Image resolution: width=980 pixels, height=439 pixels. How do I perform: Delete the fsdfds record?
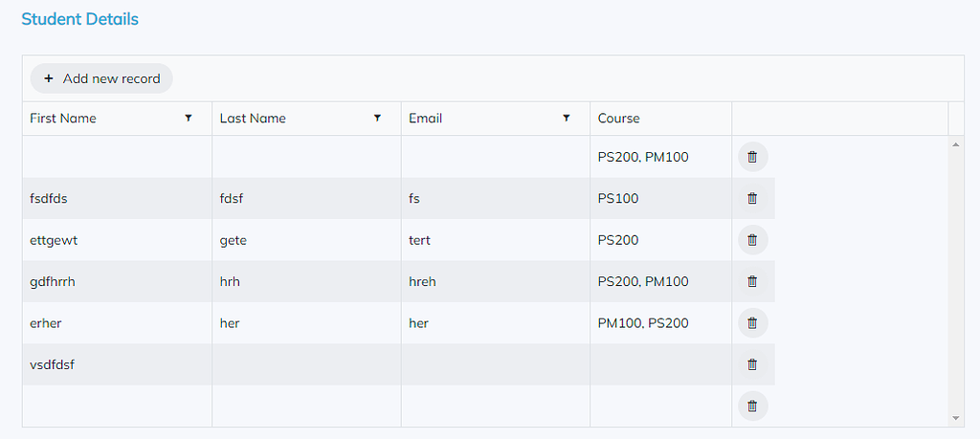click(x=752, y=199)
